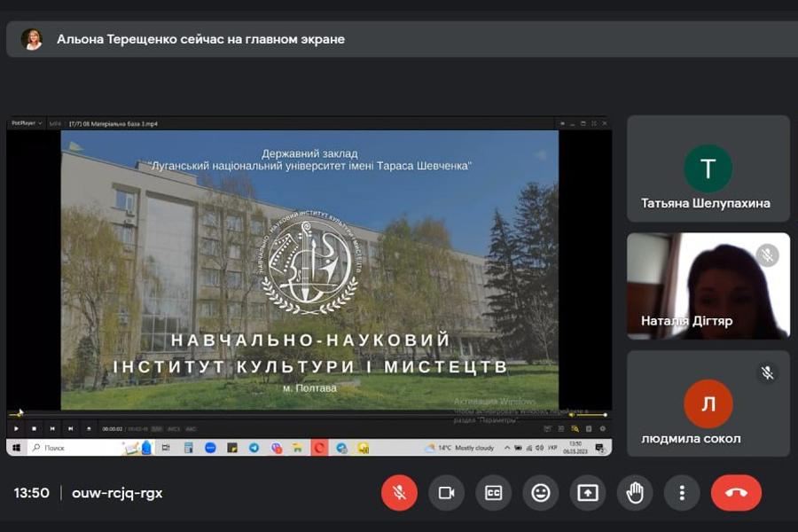Click the highlighted yellow PotPlayer control icon
This screenshot has width=798, height=532.
[x=575, y=428]
